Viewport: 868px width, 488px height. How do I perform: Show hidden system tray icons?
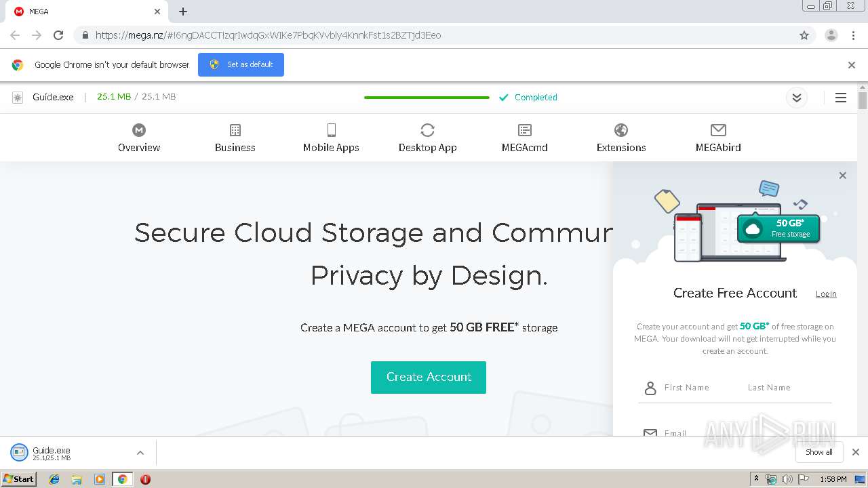(757, 479)
